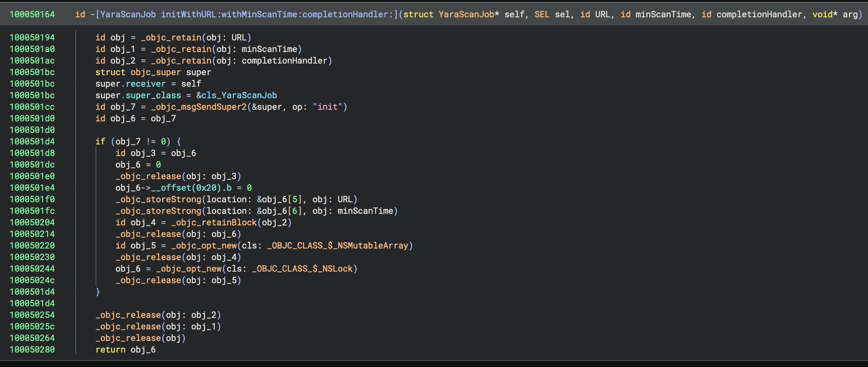Click the __offset(0x20).b field access
868x367 pixels.
point(191,188)
